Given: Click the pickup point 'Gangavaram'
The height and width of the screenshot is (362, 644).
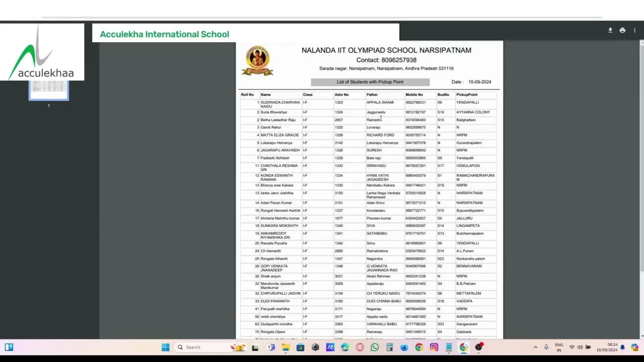Looking at the screenshot, I should [467, 324].
